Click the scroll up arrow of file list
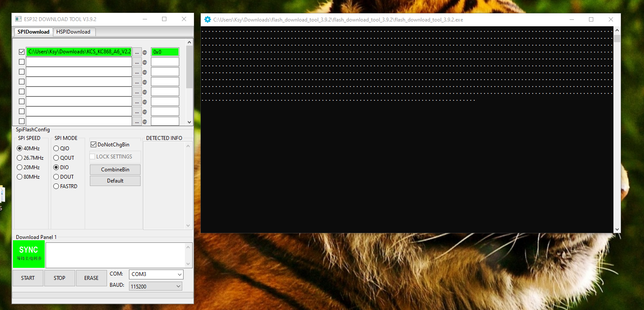644x310 pixels. point(189,42)
